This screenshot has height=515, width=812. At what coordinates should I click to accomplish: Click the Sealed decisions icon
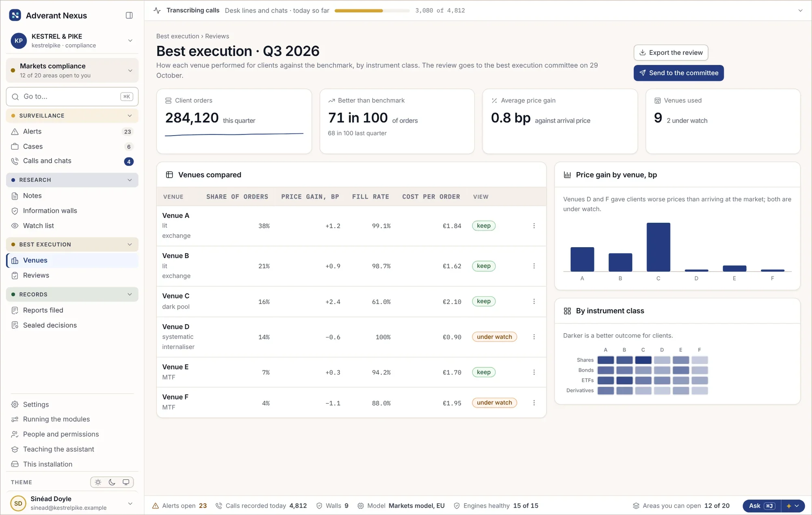[15, 325]
